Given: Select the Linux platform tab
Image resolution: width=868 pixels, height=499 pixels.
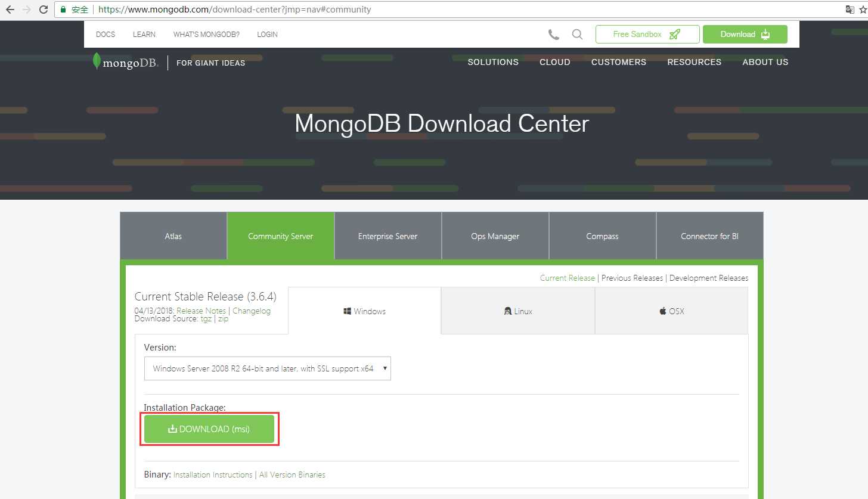Looking at the screenshot, I should (x=518, y=311).
